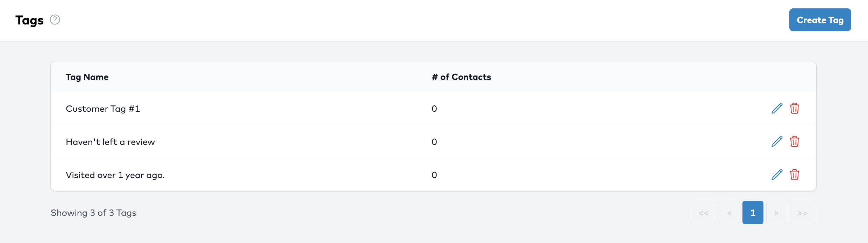Edit the Visited over 1 year ago tag

click(x=777, y=175)
